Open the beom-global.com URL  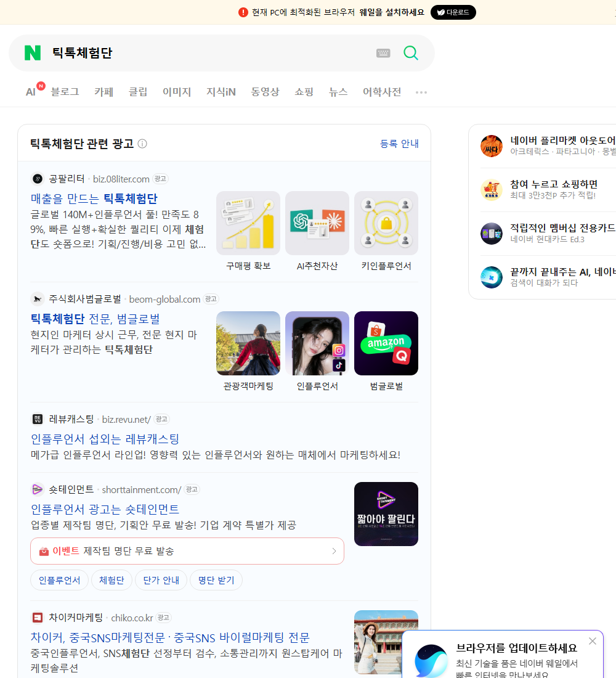click(x=164, y=299)
